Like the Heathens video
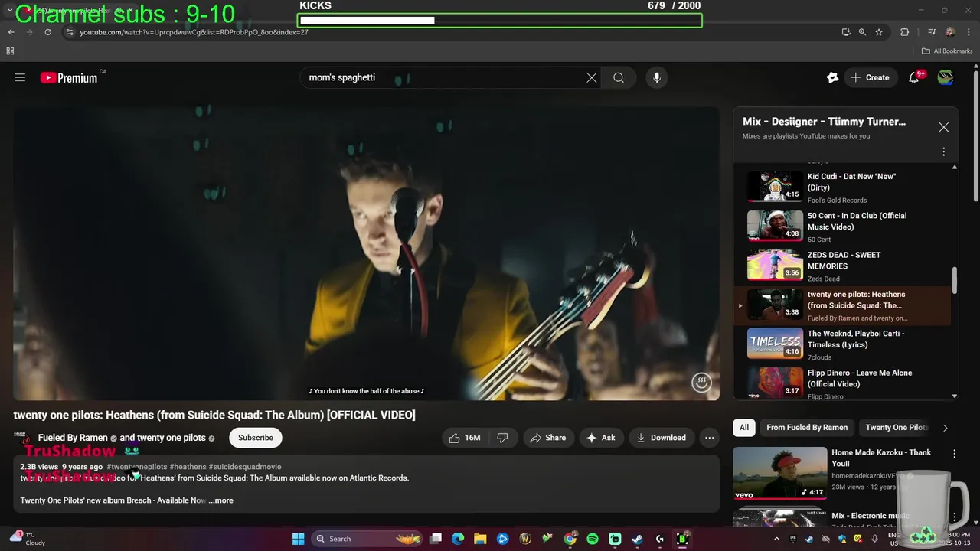 click(x=465, y=438)
